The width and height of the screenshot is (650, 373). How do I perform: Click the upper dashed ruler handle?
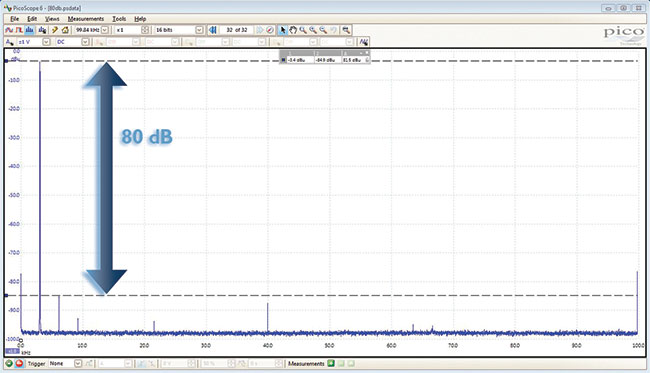tap(6, 61)
